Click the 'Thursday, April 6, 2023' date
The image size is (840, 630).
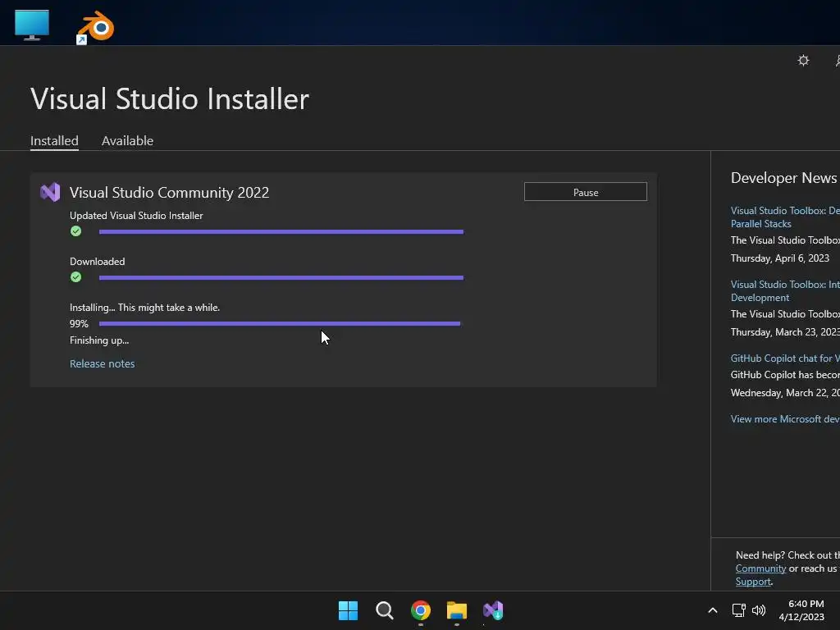780,258
